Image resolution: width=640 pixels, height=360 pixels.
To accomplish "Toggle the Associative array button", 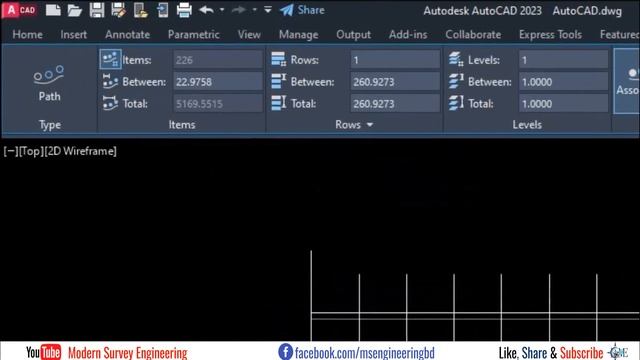I will [627, 82].
